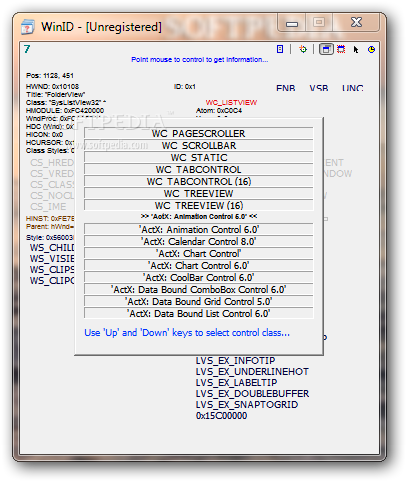Click the ENB indicator label

click(x=286, y=88)
